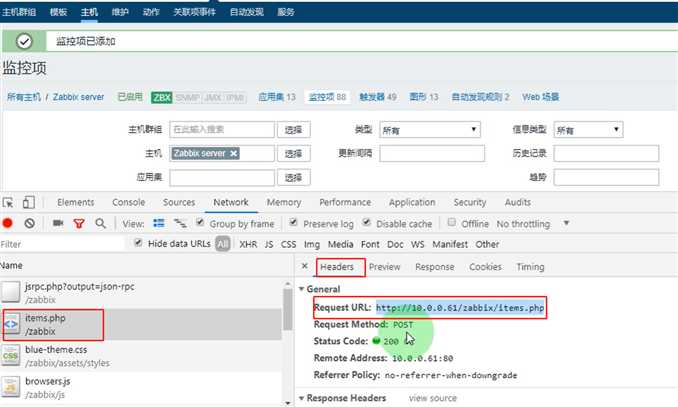Click the inspect element picker icon
This screenshot has height=407, width=678.
(x=8, y=202)
